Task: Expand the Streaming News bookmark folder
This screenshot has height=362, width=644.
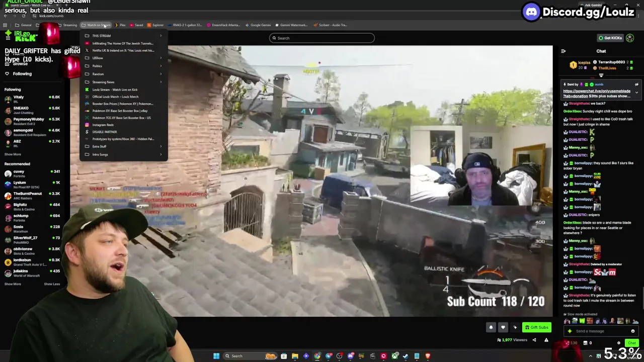Action: (x=123, y=82)
